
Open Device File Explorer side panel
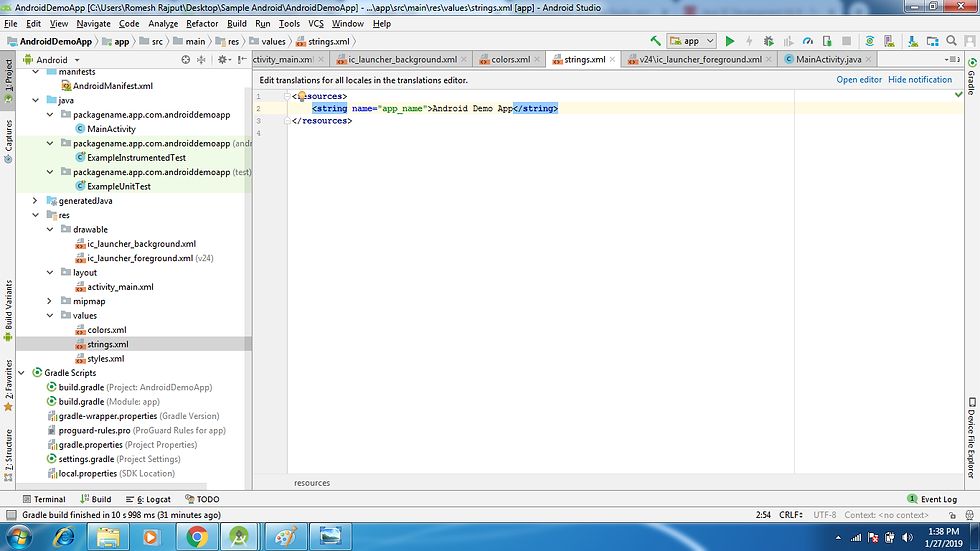(x=972, y=438)
